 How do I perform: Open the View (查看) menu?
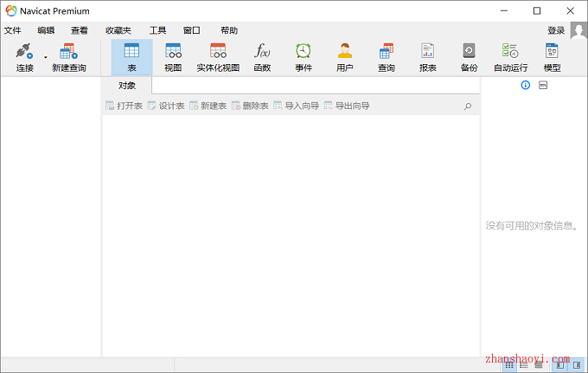[x=80, y=30]
